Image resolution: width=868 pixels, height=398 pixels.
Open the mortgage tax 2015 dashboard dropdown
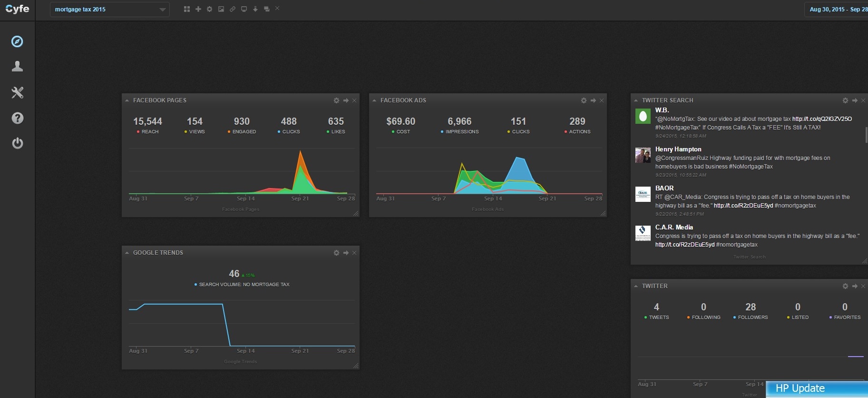[x=110, y=10]
